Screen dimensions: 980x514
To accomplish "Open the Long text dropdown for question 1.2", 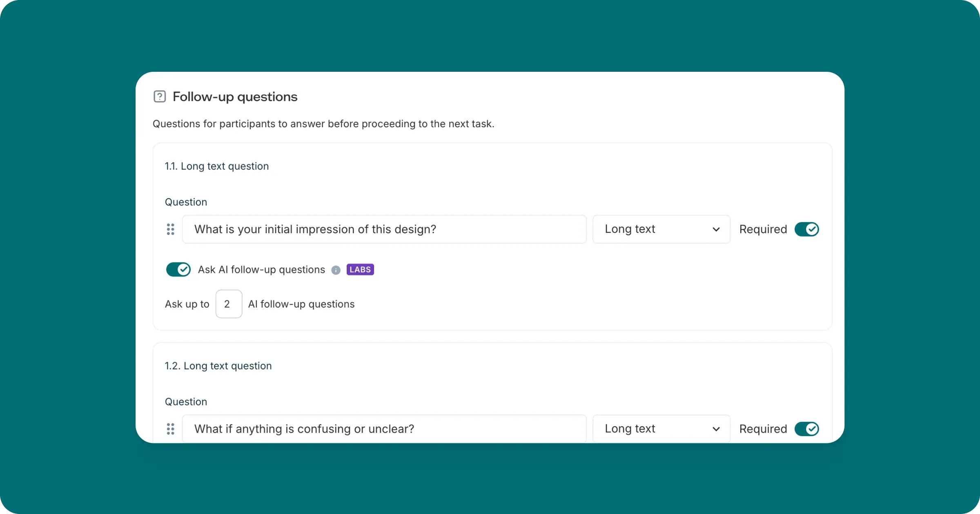I will click(x=661, y=429).
